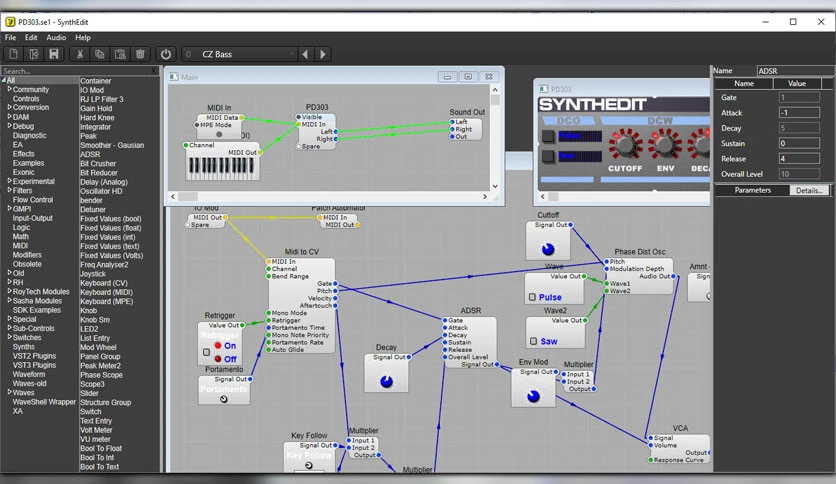Screen dimensions: 836x484
Task: Click the Sustain value field
Action: click(x=799, y=143)
